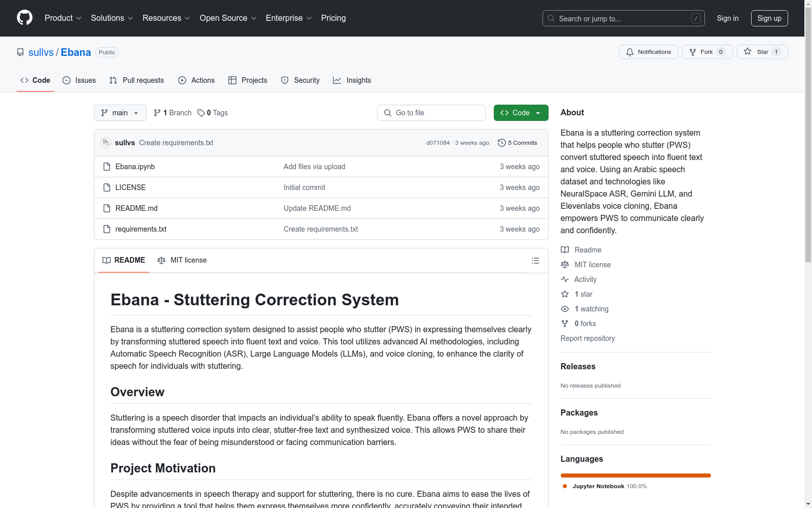812x508 pixels.
Task: Click the LICENSE file icon
Action: [x=107, y=187]
